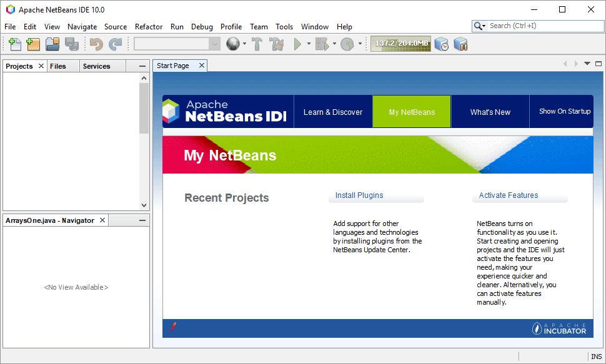Open the Debug Project dropdown arrow
Image resolution: width=606 pixels, height=364 pixels.
(334, 44)
